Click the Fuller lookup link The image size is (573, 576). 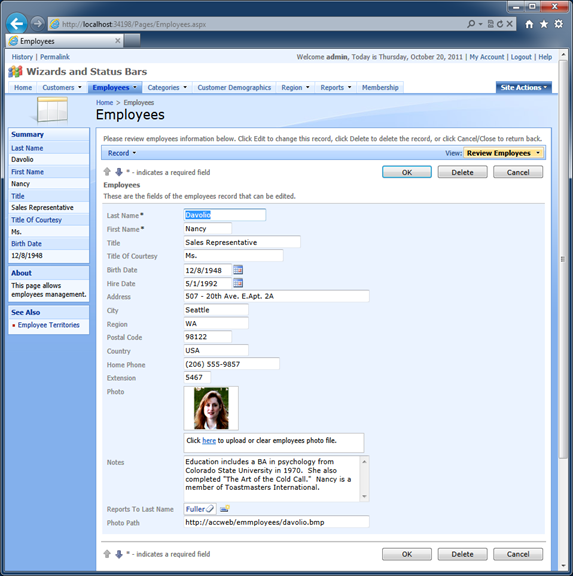point(195,509)
